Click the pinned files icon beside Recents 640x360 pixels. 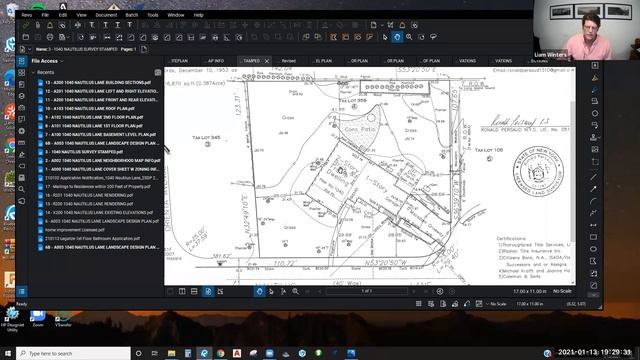(158, 73)
